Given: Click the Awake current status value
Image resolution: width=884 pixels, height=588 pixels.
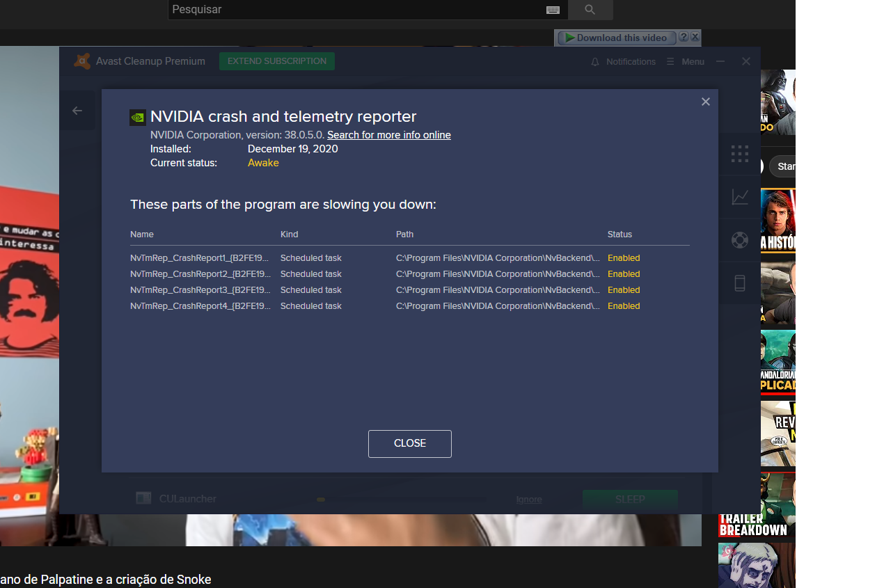Looking at the screenshot, I should tap(263, 163).
